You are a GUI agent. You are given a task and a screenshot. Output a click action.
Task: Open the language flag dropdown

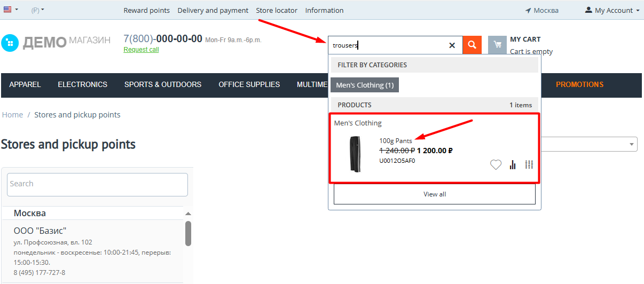click(11, 10)
